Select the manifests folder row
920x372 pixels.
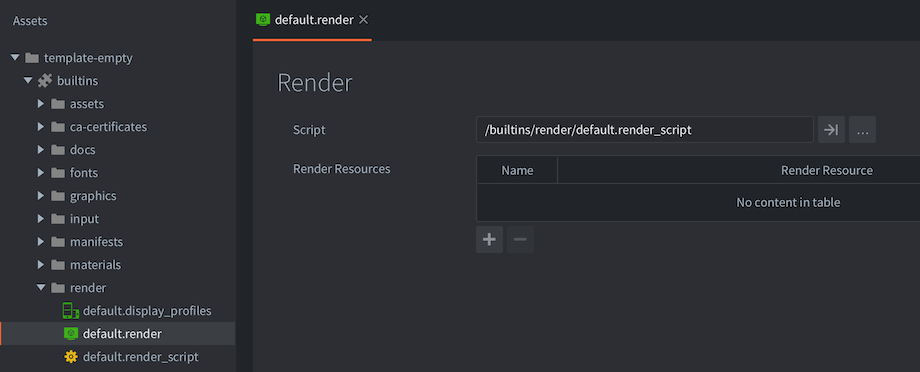(117, 242)
